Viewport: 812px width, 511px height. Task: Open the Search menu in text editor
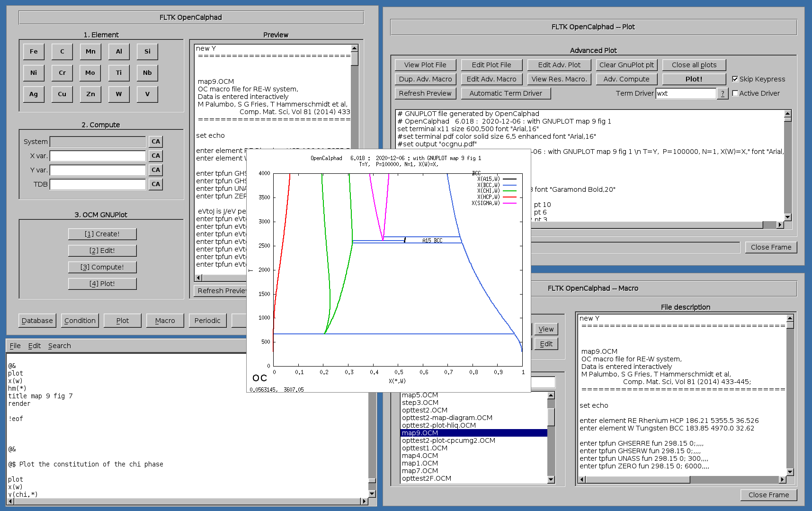60,346
